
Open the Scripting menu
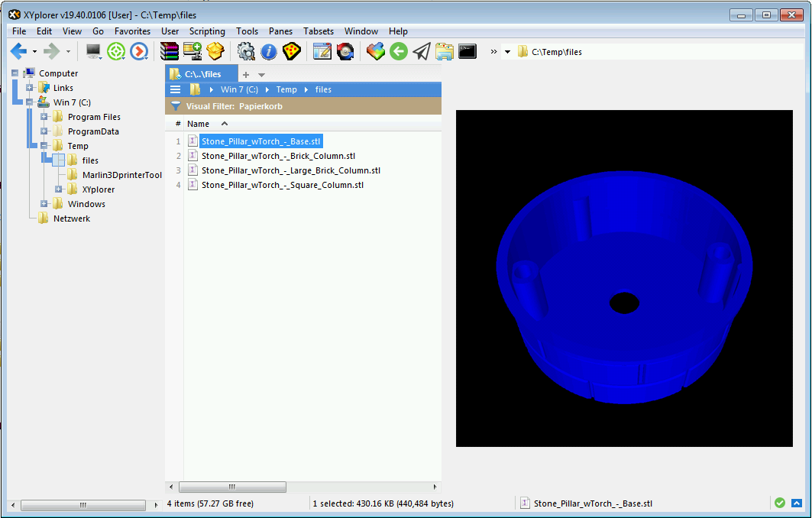[x=207, y=31]
